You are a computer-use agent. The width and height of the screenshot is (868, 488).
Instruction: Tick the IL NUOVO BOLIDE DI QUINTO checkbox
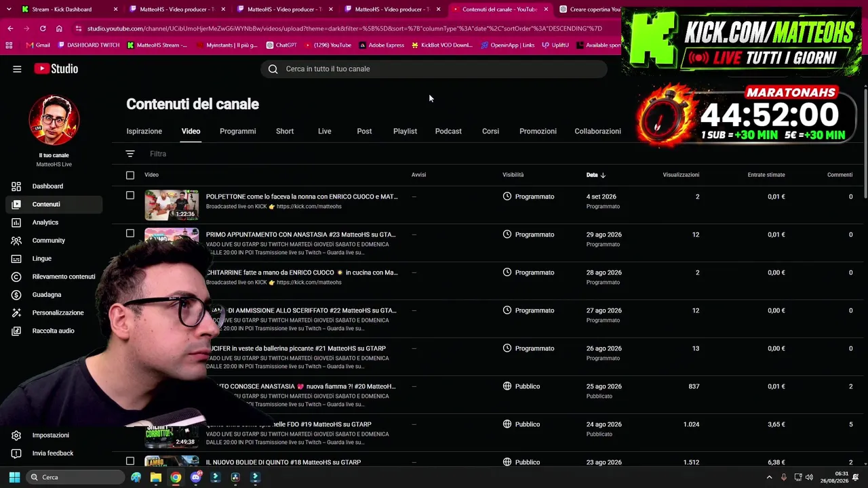point(130,462)
